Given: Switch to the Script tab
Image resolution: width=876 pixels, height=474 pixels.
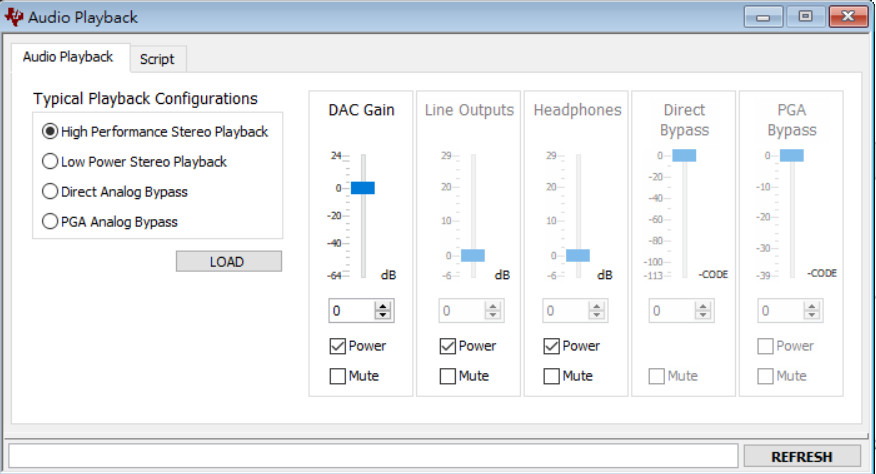Looking at the screenshot, I should pos(157,59).
